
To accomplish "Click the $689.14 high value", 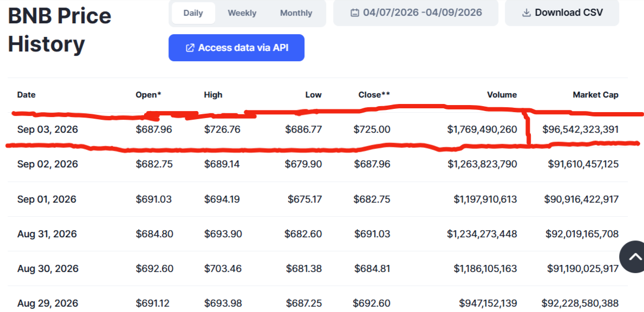I will (x=222, y=164).
